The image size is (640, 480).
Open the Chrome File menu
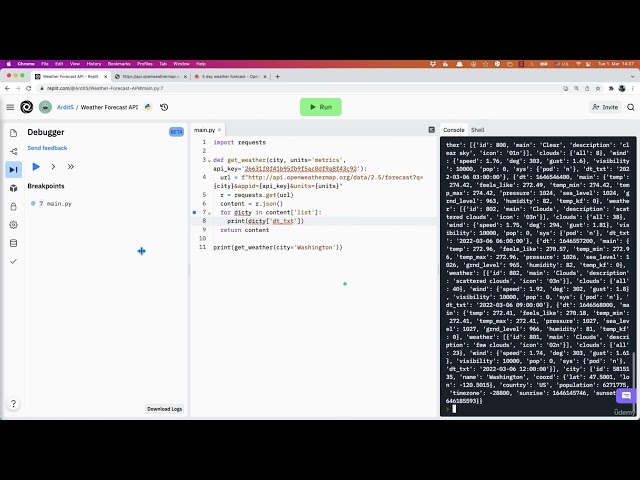(45, 64)
